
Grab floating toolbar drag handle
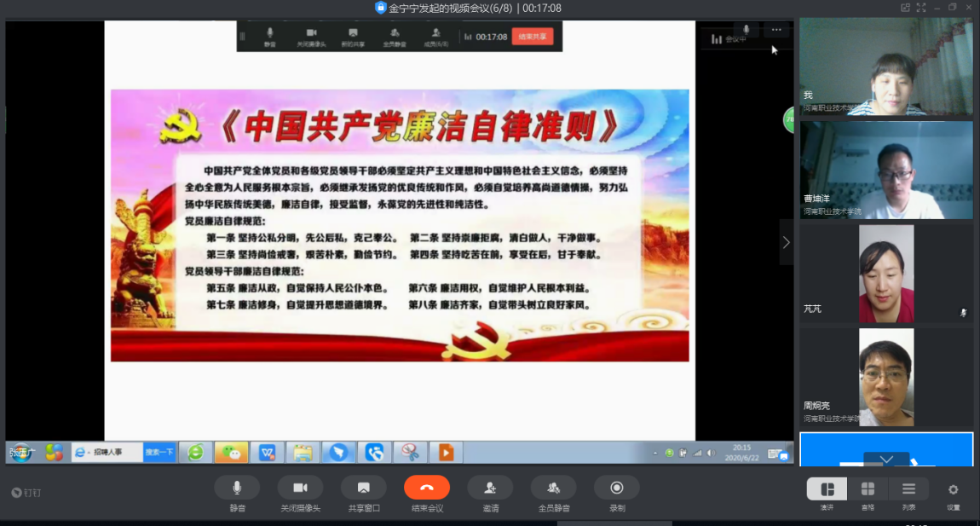point(243,37)
